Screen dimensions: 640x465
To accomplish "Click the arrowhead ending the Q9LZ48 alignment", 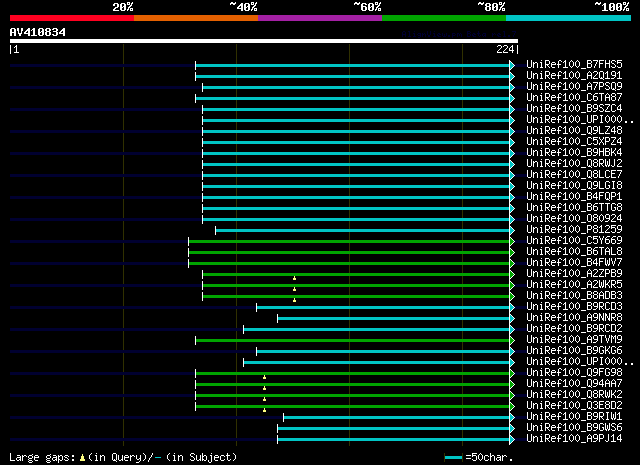I will 512,131.
